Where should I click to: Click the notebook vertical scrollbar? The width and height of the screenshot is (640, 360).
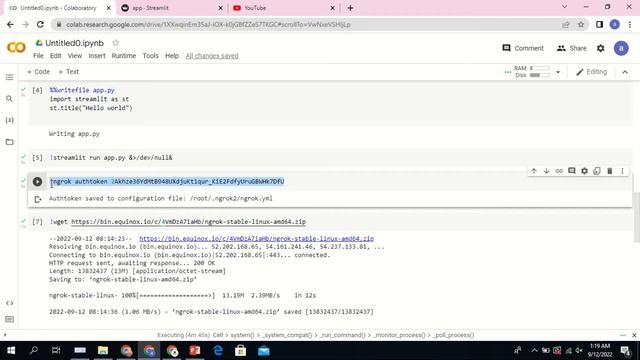636,216
